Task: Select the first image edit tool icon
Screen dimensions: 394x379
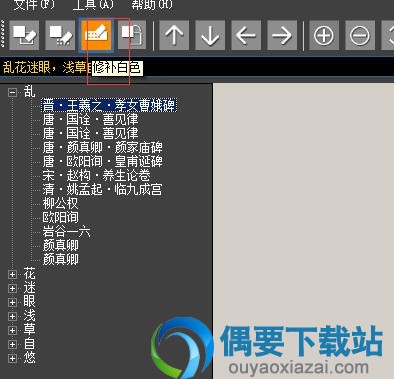Action: pyautogui.click(x=24, y=35)
